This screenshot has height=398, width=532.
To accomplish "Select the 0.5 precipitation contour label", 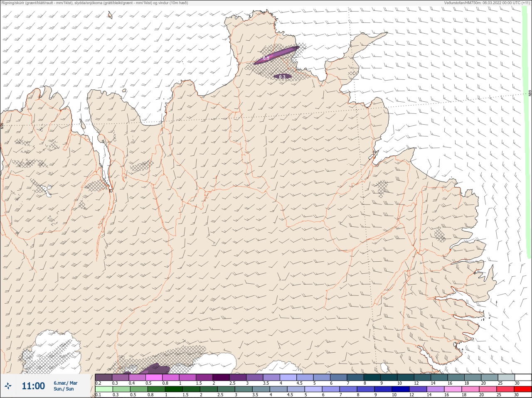I will pyautogui.click(x=266, y=58).
